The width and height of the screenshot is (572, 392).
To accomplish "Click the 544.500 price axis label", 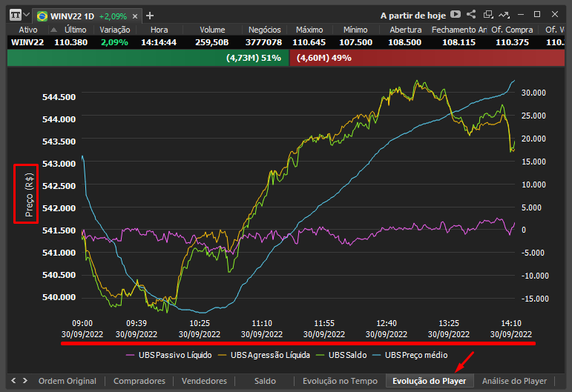I will click(x=59, y=97).
